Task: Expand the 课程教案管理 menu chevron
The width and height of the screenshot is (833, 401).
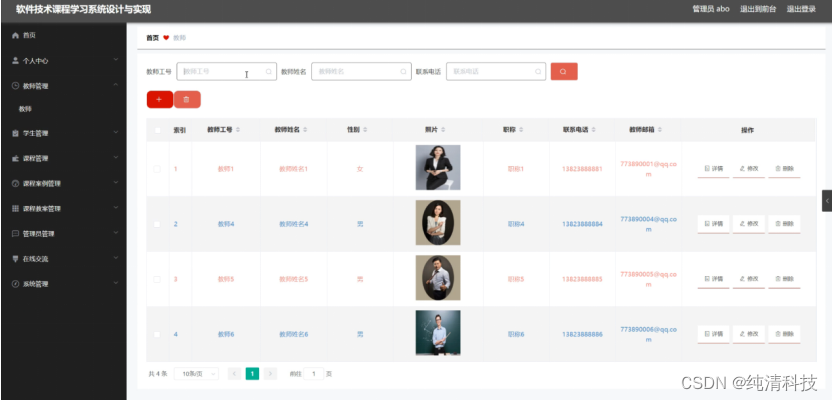Action: (x=116, y=208)
